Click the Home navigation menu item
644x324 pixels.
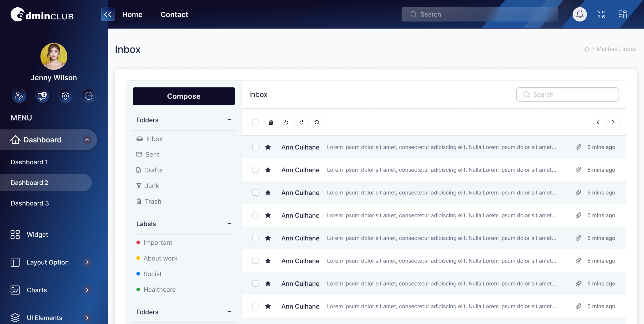[x=132, y=14]
